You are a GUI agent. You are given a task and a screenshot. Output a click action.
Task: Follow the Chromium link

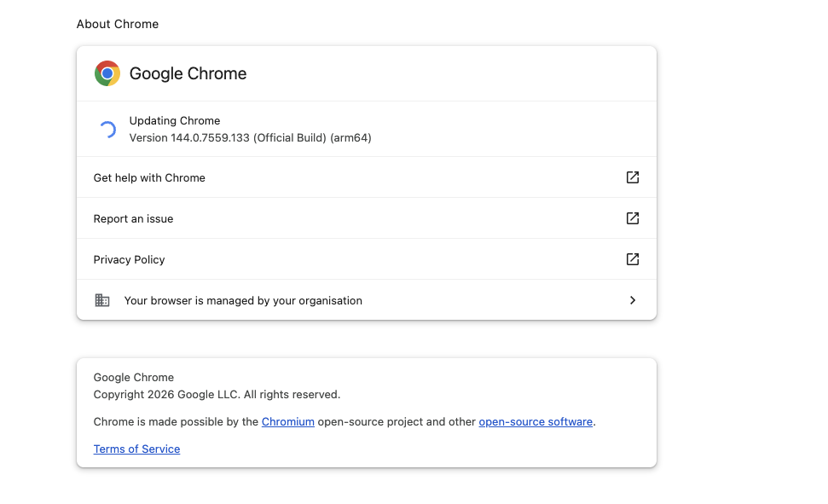click(288, 422)
